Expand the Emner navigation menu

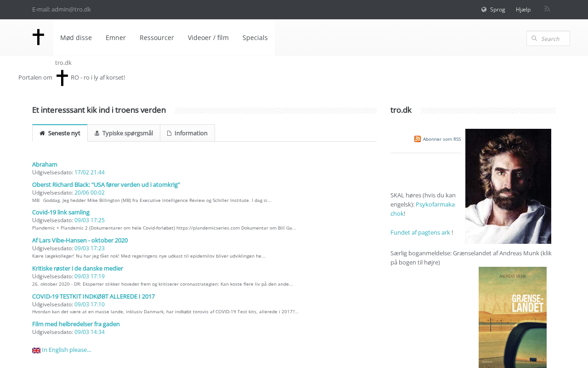[116, 38]
